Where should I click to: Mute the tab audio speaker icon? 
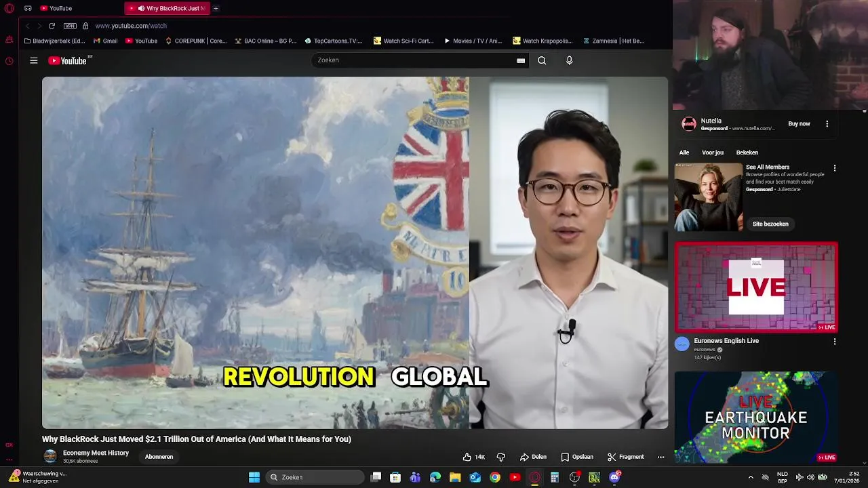point(141,8)
